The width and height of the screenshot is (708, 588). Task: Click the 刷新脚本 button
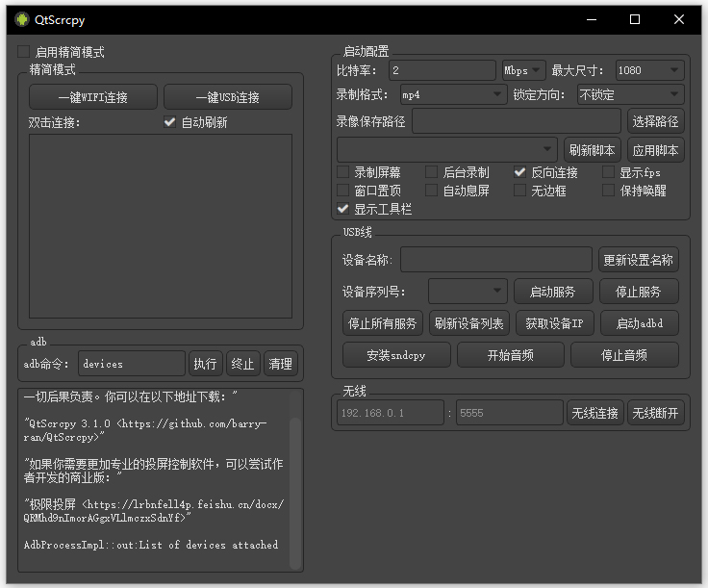592,150
